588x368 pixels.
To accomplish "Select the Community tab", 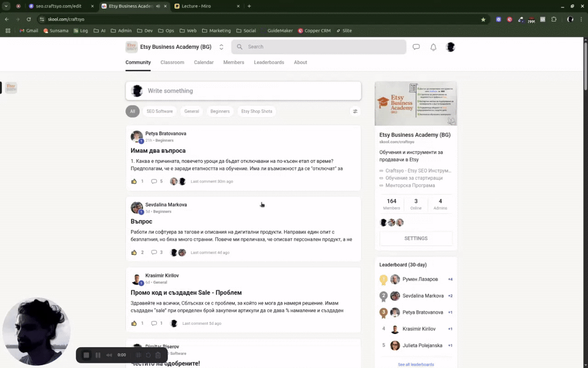I will coord(138,62).
